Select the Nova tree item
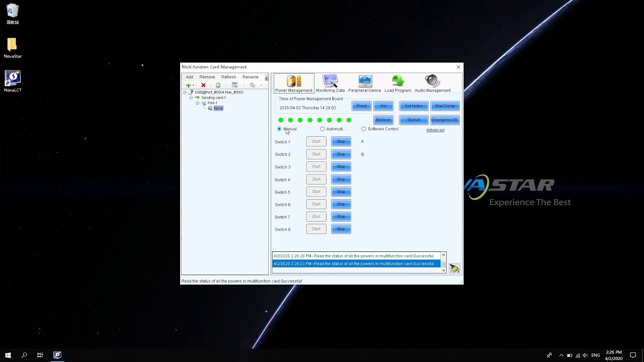644x362 pixels. 218,108
